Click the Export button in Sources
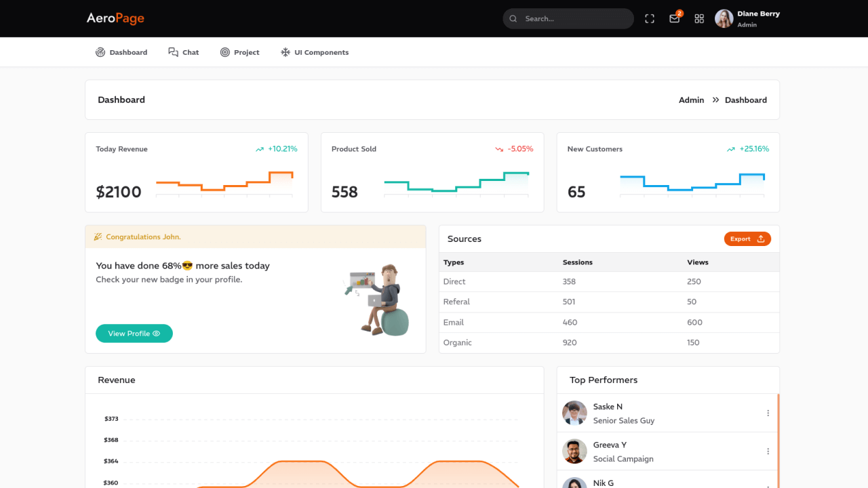The width and height of the screenshot is (868, 488). [x=747, y=239]
